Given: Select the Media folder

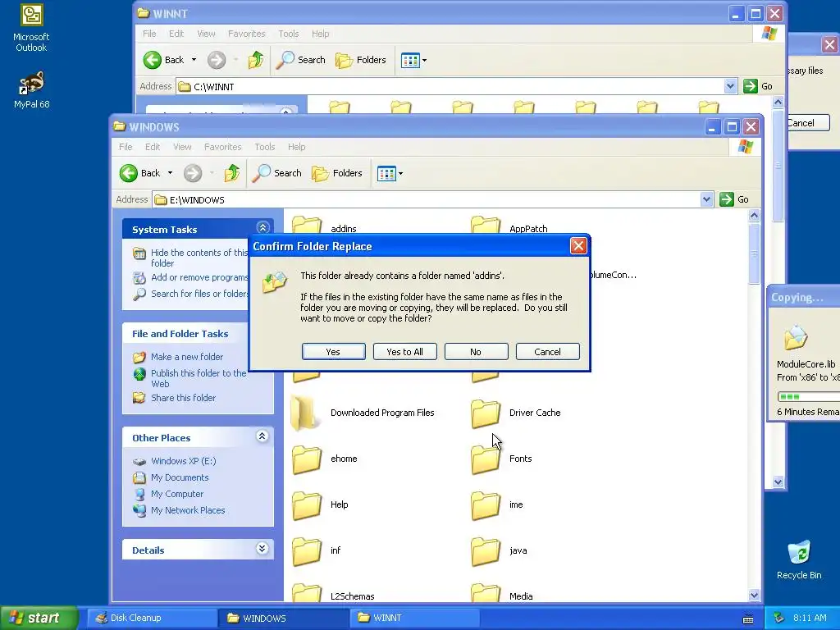Looking at the screenshot, I should 486,592.
